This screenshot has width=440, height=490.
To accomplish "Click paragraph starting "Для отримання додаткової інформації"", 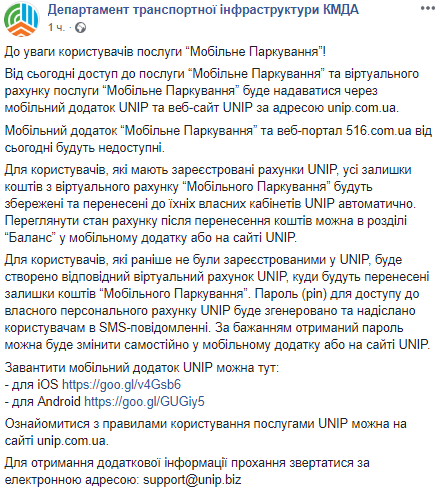I will pos(187,471).
